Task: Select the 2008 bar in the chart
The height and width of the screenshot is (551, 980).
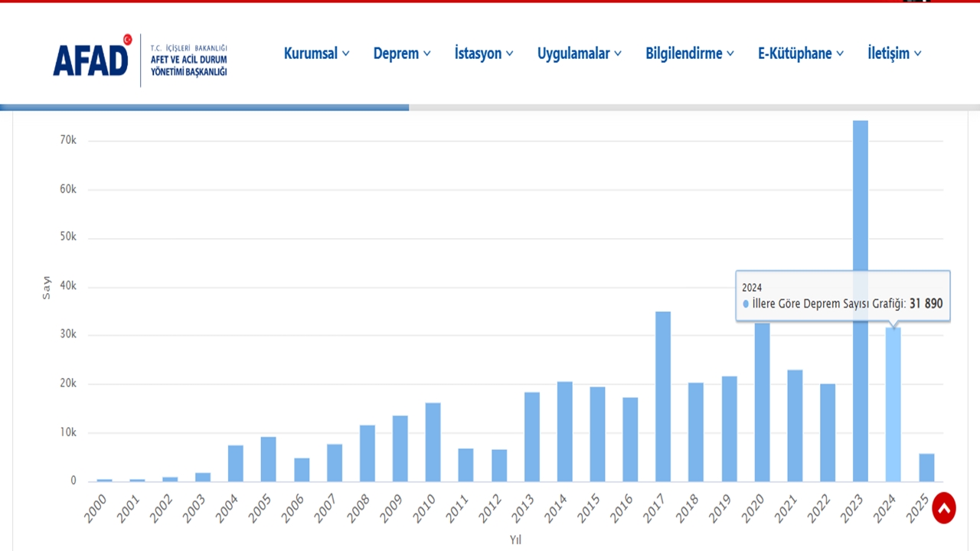Action: pos(367,453)
